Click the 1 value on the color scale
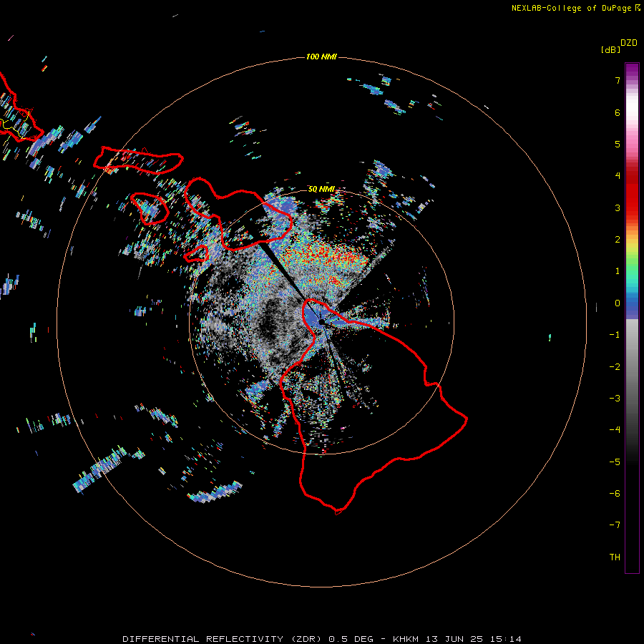 click(618, 271)
